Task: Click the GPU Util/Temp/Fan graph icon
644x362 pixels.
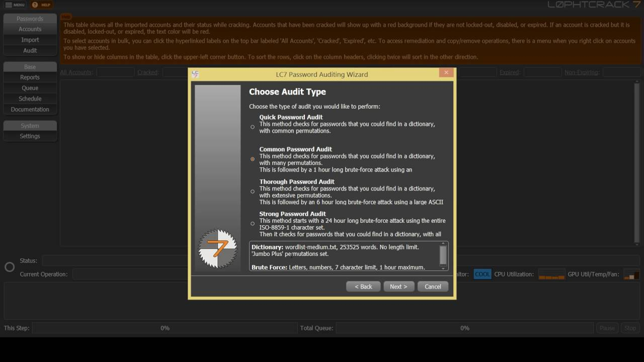Action: [x=631, y=275]
